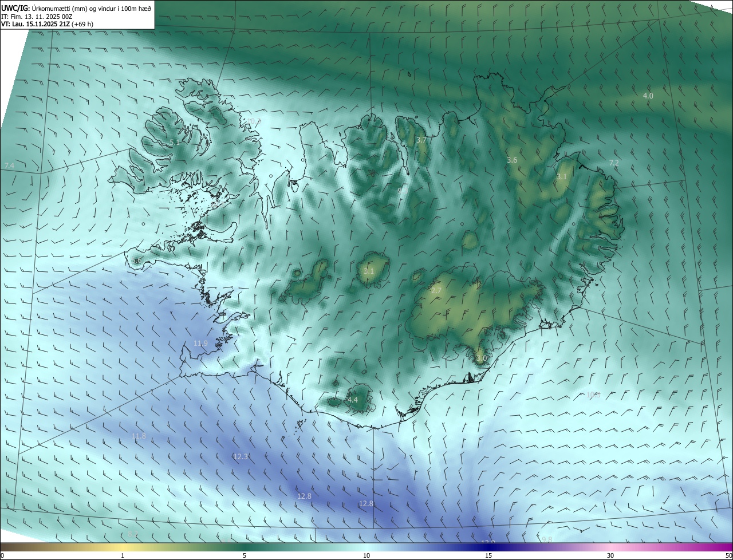Click the 12.3 value label

(x=241, y=456)
